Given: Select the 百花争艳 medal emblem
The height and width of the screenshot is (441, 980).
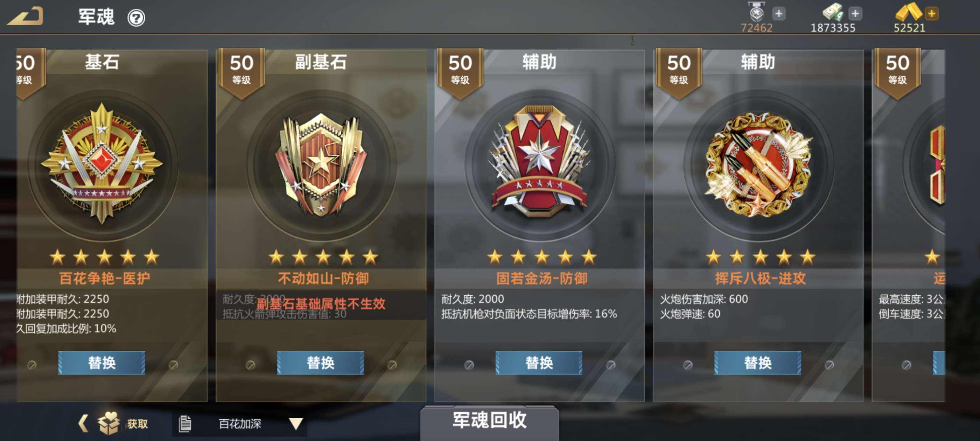Looking at the screenshot, I should click(x=101, y=163).
